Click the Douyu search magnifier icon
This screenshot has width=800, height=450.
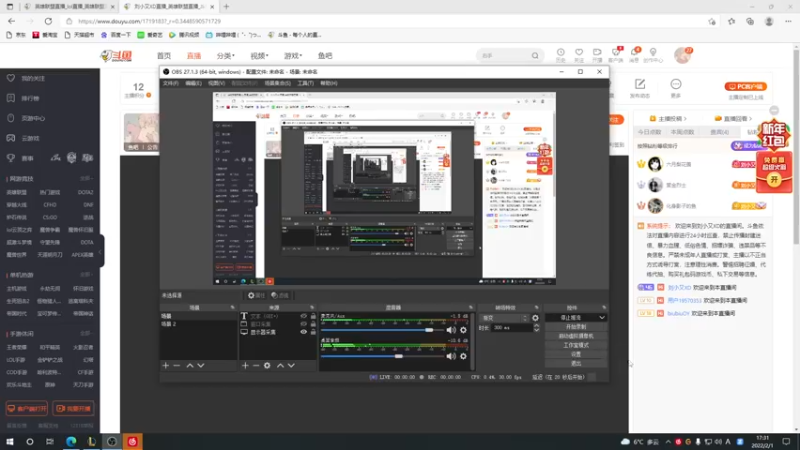(535, 56)
